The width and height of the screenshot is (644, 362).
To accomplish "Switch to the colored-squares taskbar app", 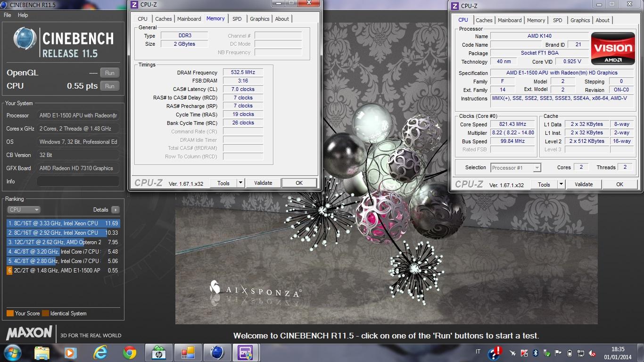I will point(188,353).
